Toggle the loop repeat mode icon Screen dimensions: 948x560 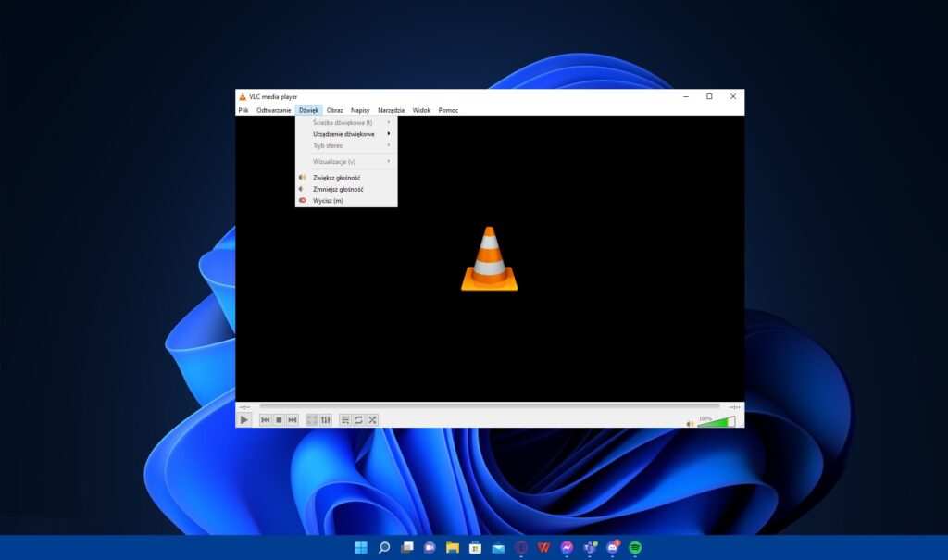[x=359, y=419]
